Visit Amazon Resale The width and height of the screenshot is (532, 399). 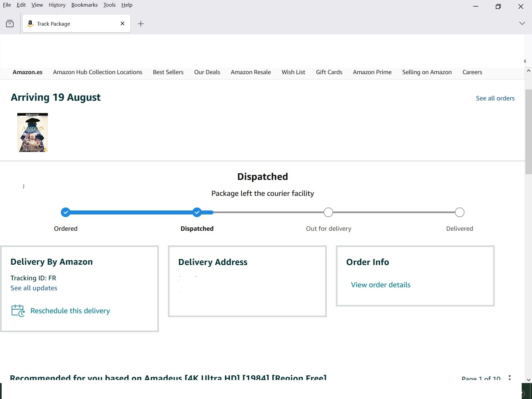(251, 72)
